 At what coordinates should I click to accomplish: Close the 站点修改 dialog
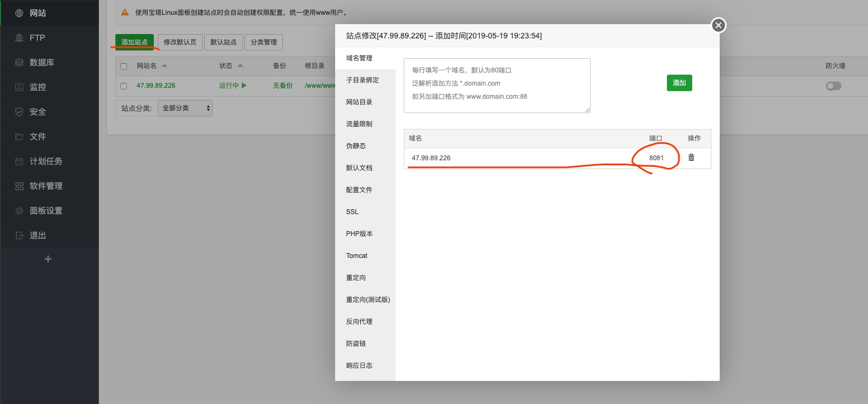click(718, 25)
